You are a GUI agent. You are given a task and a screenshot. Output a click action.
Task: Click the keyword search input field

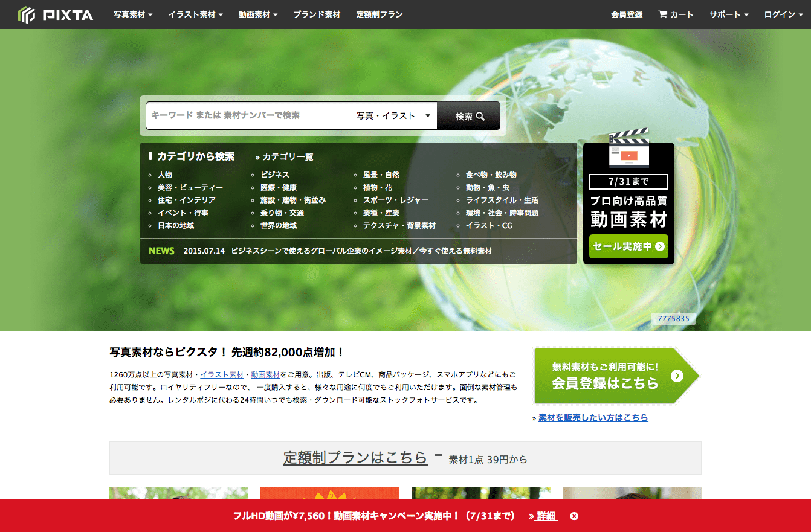click(x=245, y=116)
